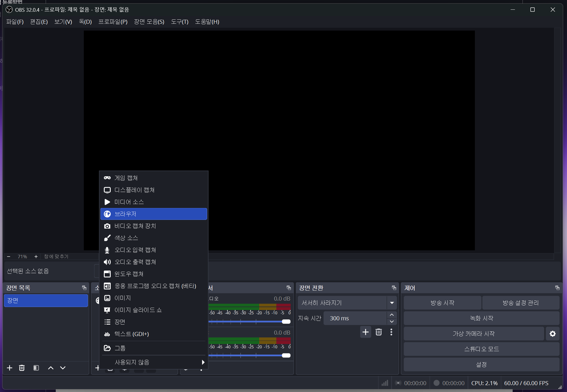Select 이미지 슬라이드 쇼 source
Viewport: 567px width, 392px height.
[x=154, y=310]
